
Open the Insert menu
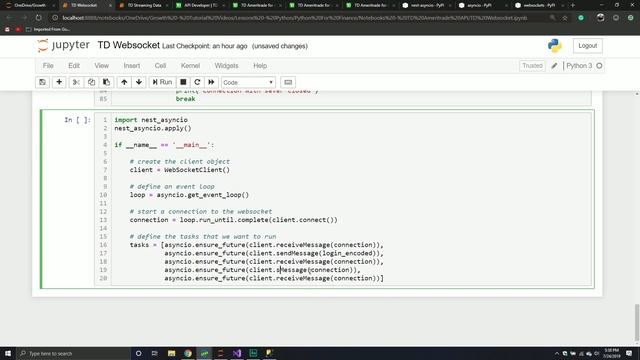131,66
